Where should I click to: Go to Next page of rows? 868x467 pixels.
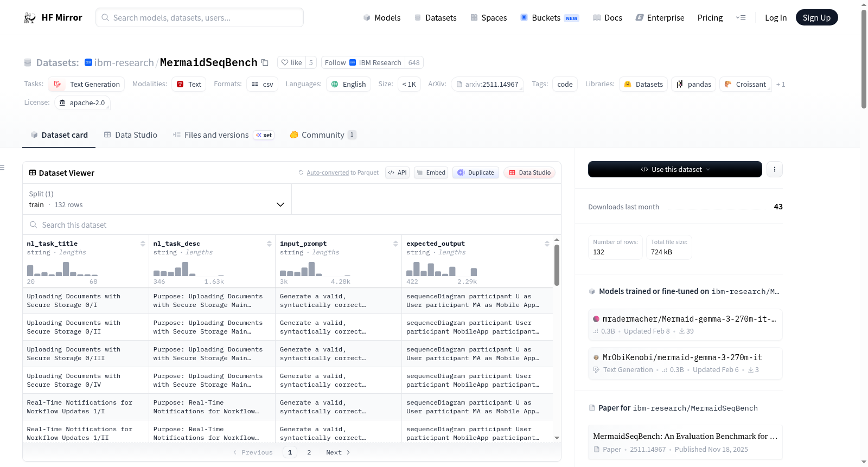[338, 452]
